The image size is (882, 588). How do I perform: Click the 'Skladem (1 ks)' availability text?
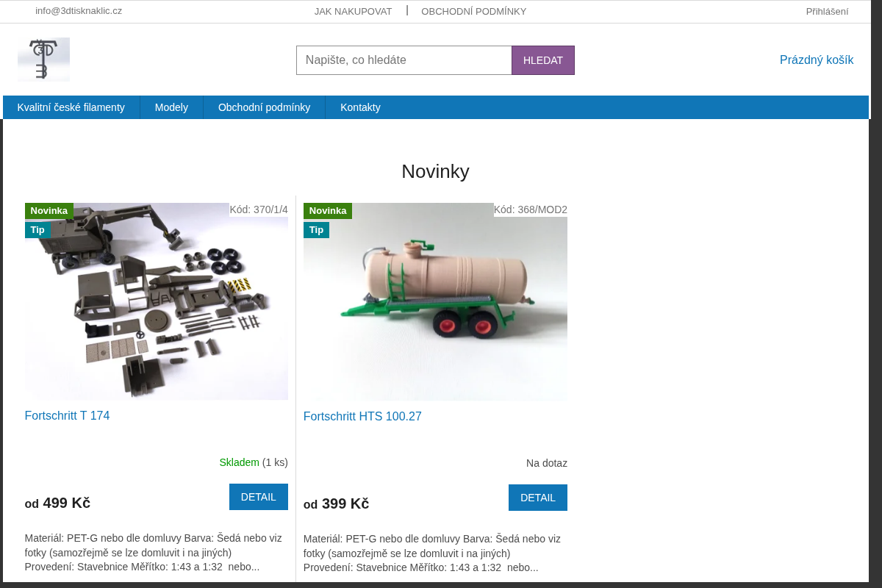point(254,462)
